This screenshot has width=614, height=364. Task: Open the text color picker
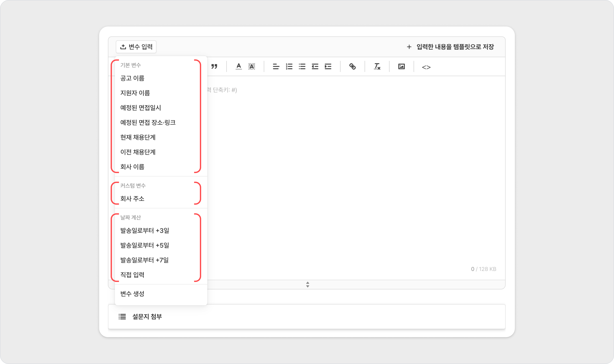coord(238,66)
